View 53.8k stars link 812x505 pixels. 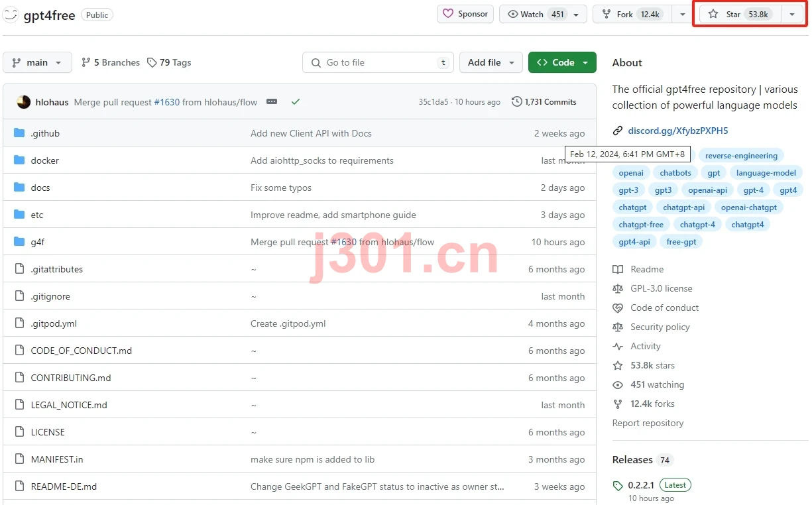pyautogui.click(x=652, y=365)
